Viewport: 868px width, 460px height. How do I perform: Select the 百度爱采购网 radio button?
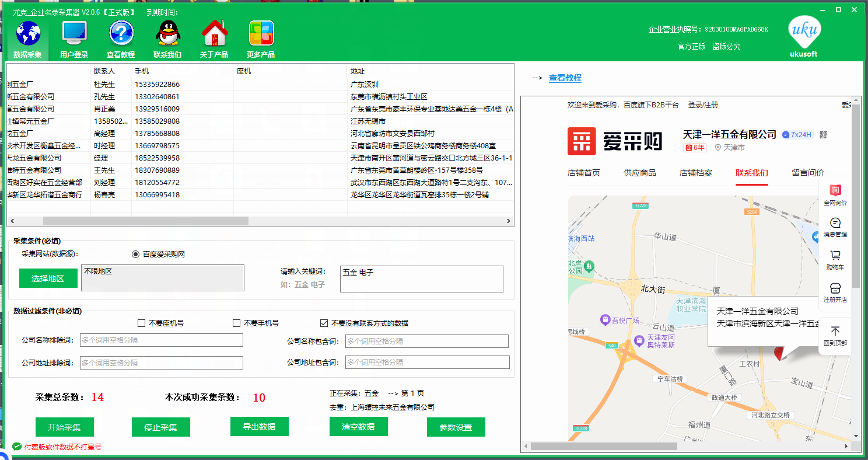pyautogui.click(x=136, y=254)
